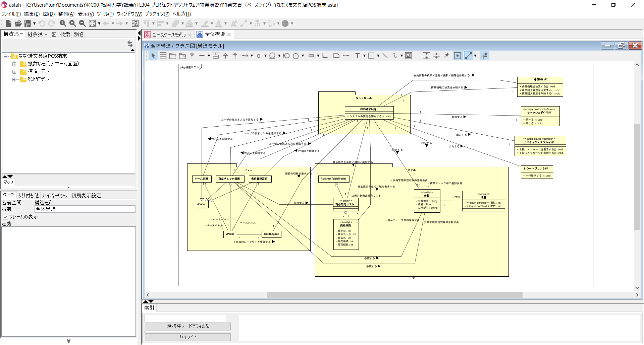Switch to the ハイパーリンク property tab

[x=55, y=195]
